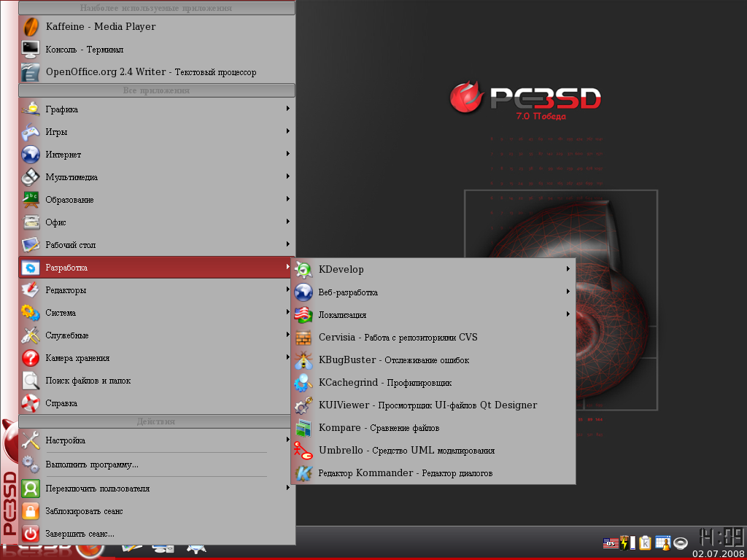Image resolution: width=747 pixels, height=560 pixels.
Task: Open Переключить пользователя menu item
Action: (x=155, y=489)
